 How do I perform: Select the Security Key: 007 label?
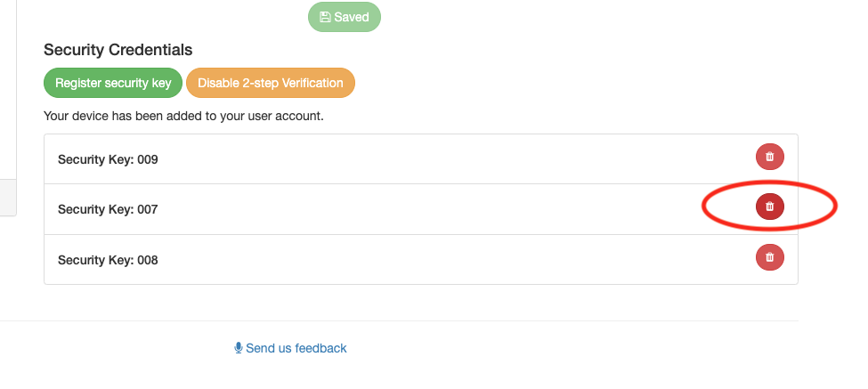click(108, 209)
